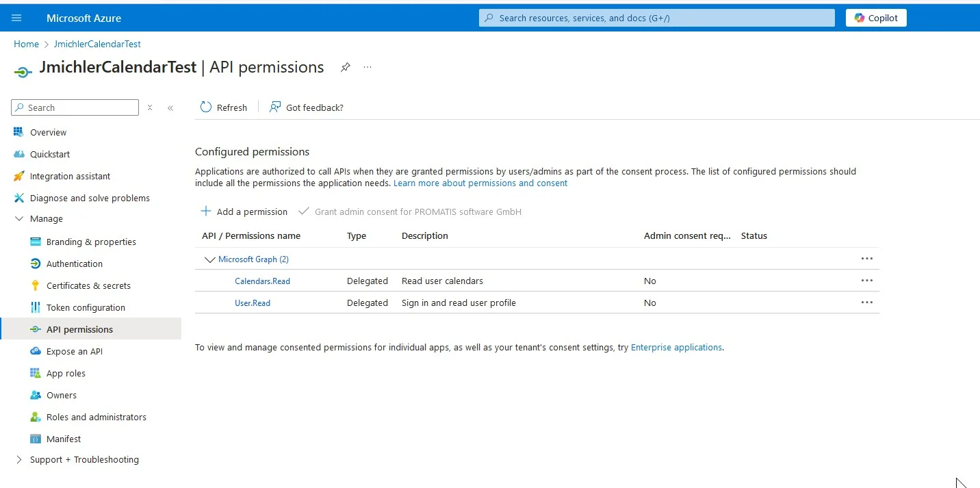
Task: Click the Overview grid icon
Action: [x=18, y=132]
